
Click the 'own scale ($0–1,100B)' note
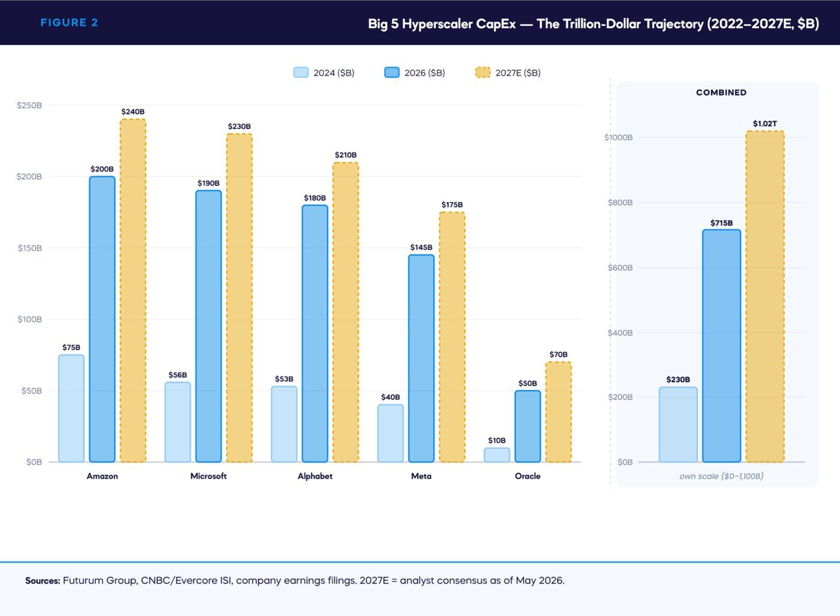pyautogui.click(x=721, y=476)
